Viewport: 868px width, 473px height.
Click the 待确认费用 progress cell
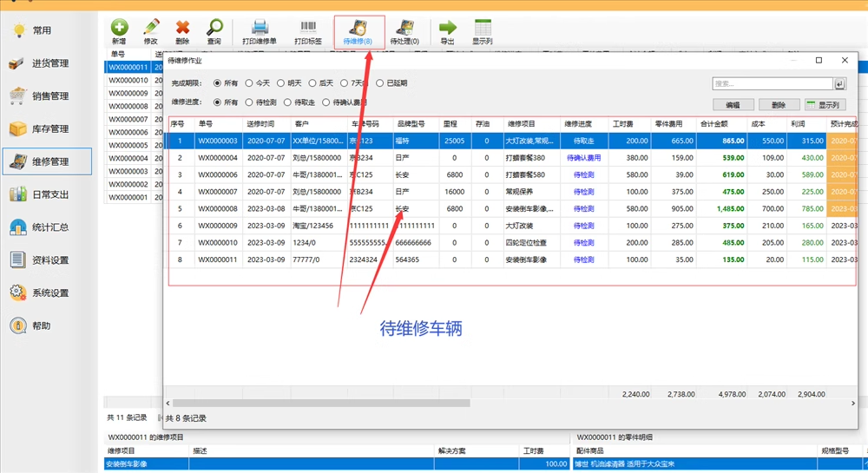pos(584,158)
